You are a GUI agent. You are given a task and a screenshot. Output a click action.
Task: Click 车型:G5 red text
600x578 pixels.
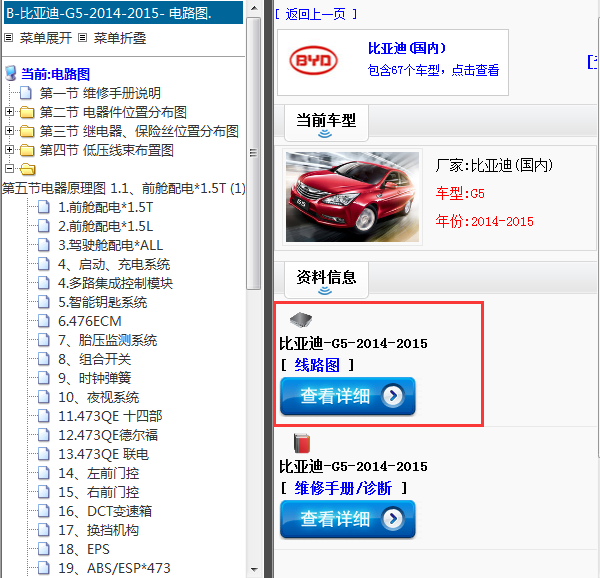(460, 193)
